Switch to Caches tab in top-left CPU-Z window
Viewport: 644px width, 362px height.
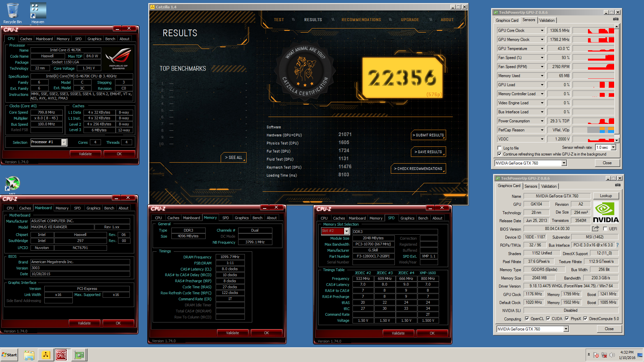26,39
